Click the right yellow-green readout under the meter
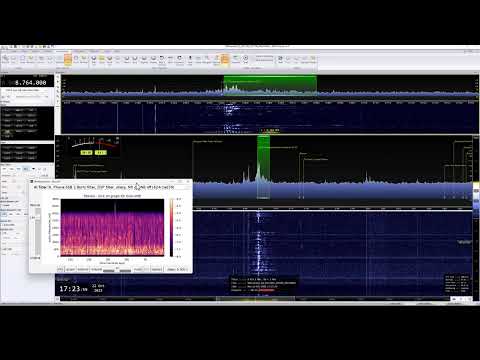This screenshot has width=480, height=360. 101,152
